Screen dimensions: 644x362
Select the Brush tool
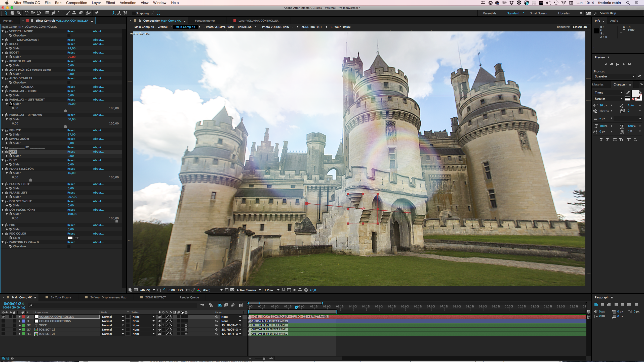[x=68, y=13]
